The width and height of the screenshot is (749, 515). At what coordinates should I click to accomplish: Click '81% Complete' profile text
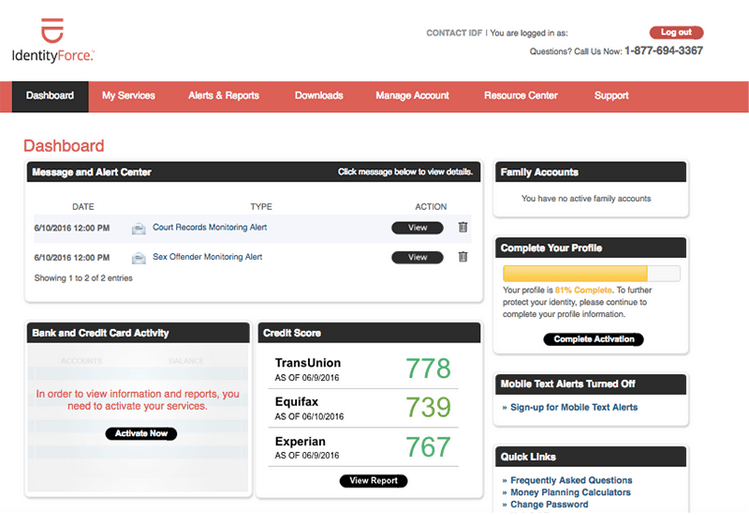coord(583,290)
